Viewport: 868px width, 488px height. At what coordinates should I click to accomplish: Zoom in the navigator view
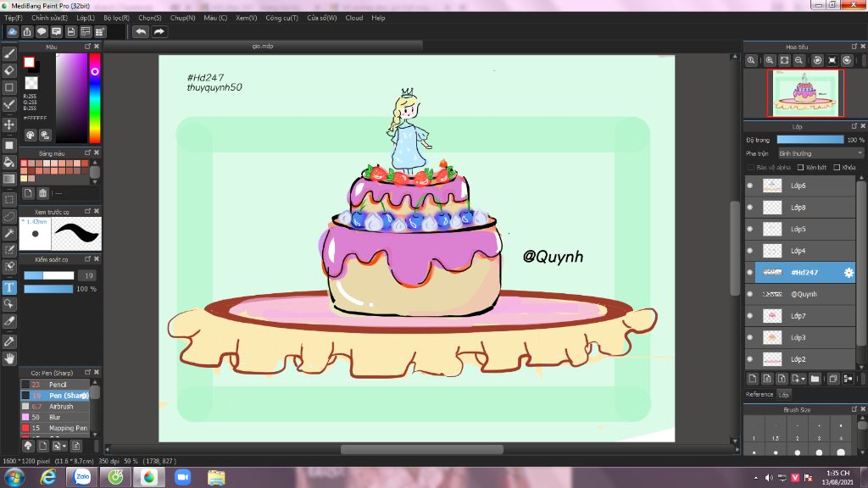pos(770,60)
